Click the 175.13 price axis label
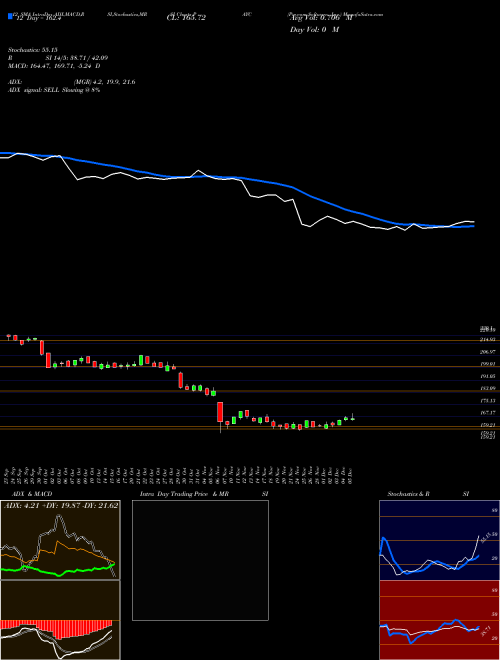500x660 pixels. click(489, 400)
